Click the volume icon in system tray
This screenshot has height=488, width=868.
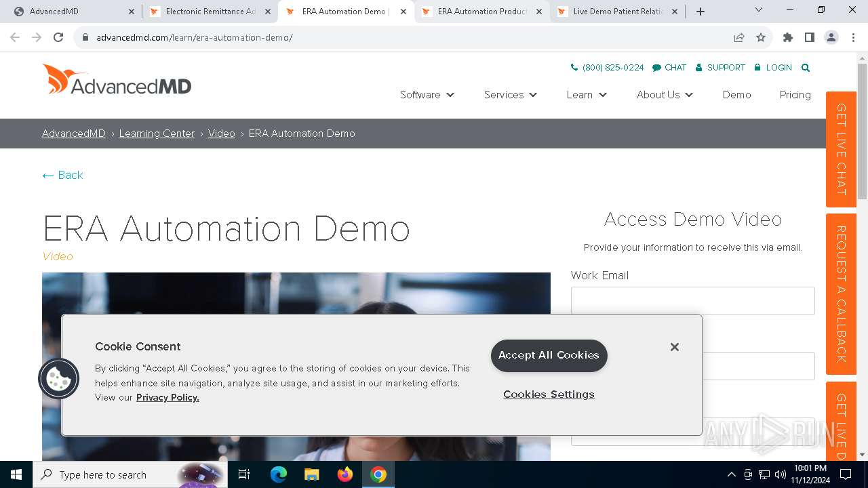coord(781,474)
